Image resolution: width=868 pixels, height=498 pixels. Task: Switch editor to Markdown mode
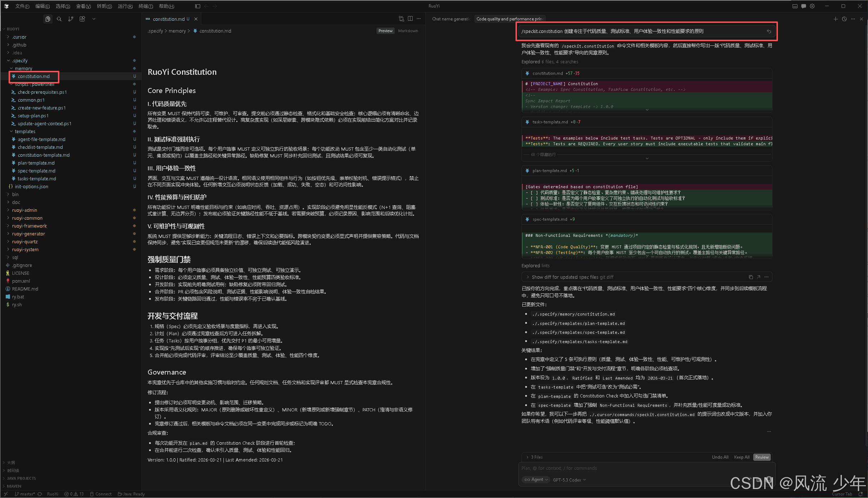click(x=408, y=31)
